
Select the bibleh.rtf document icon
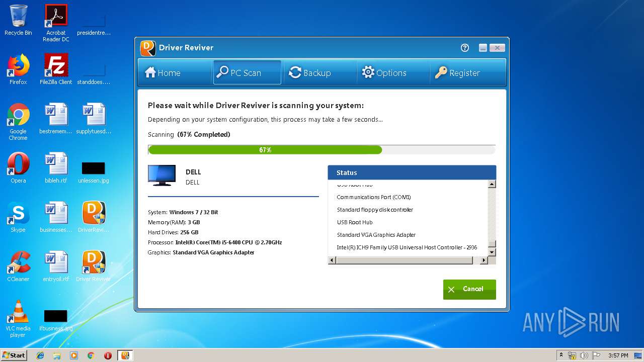[56, 168]
